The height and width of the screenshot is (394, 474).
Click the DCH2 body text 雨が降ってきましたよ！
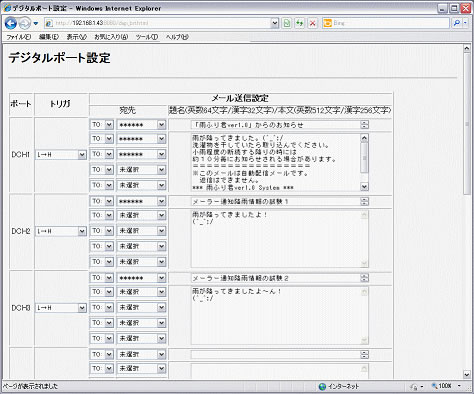pyautogui.click(x=230, y=214)
